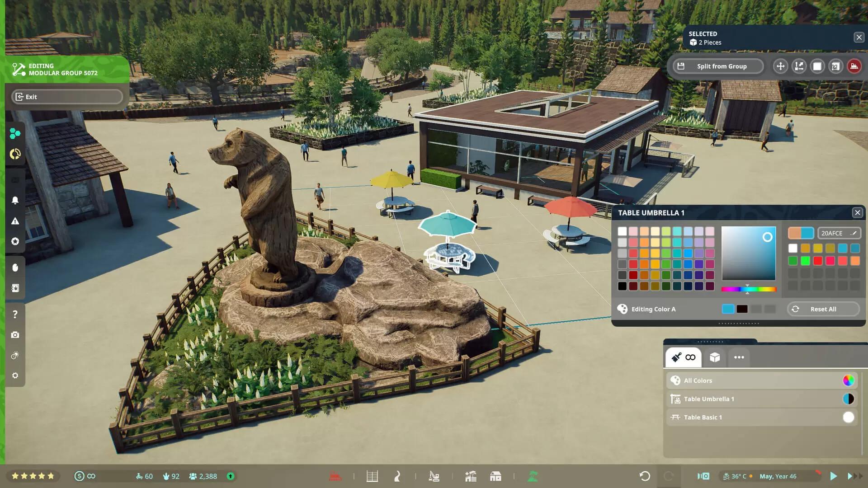Click the red demolish bulldozer icon for the selection
Viewport: 868px width, 488px height.
854,66
